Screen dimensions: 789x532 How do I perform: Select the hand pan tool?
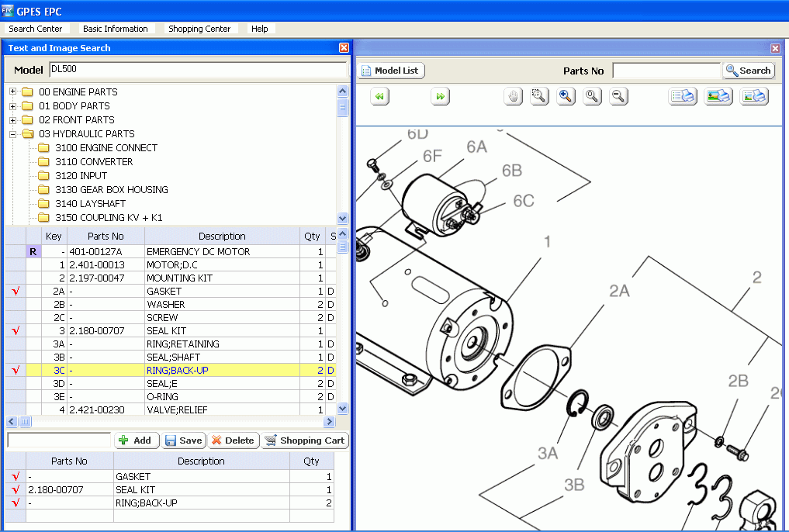pyautogui.click(x=513, y=96)
